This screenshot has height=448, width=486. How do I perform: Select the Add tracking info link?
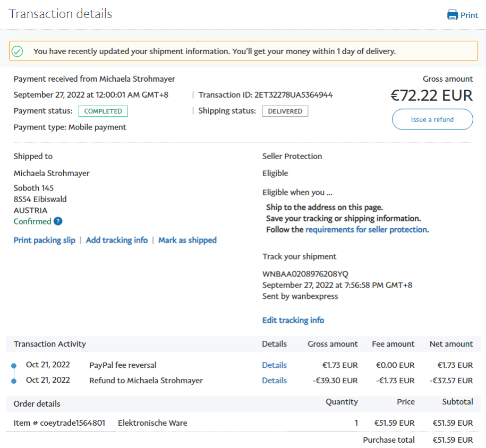[x=117, y=240]
